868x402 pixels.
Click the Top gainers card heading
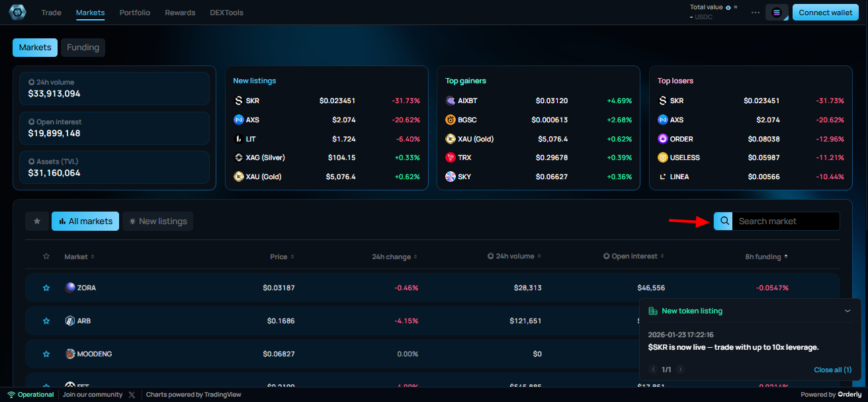coord(466,81)
